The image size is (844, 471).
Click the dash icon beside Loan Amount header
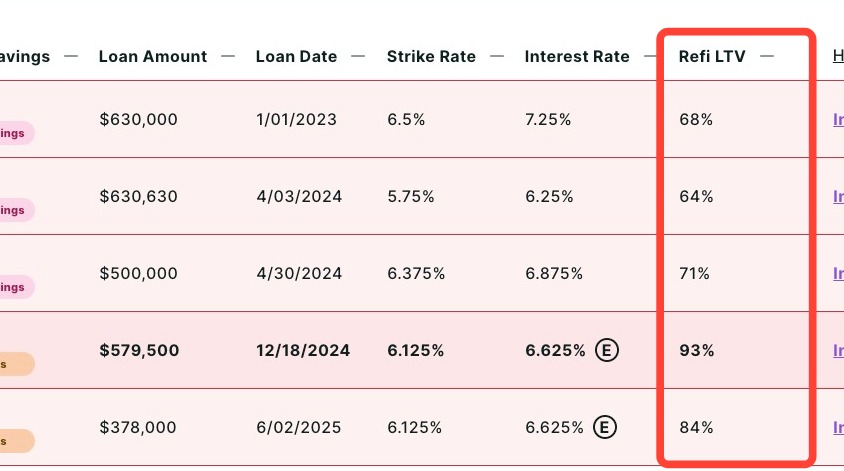[x=229, y=57]
